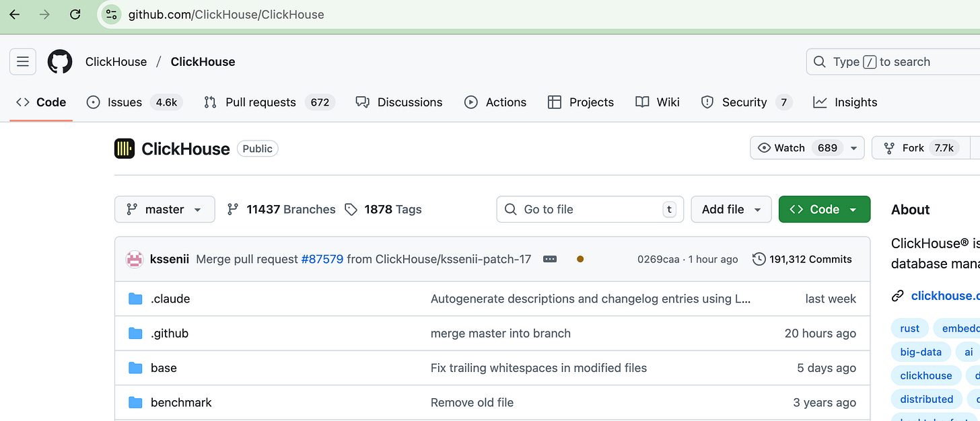
Task: Click kssenii's avatar in commit bar
Action: point(135,259)
